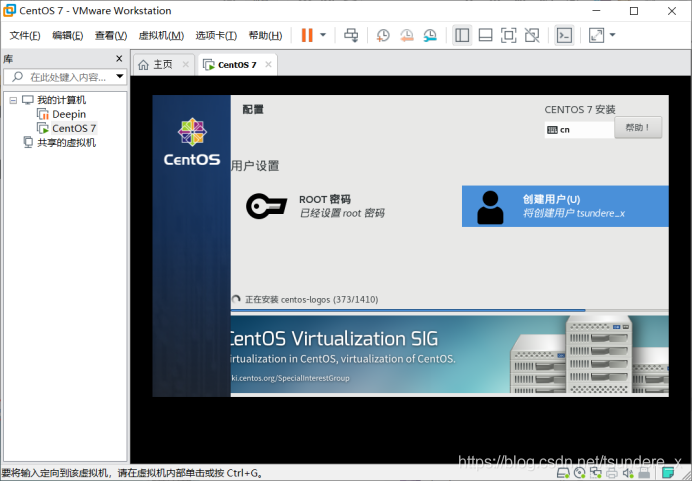Minimize the VMware Workstation window

coord(596,11)
